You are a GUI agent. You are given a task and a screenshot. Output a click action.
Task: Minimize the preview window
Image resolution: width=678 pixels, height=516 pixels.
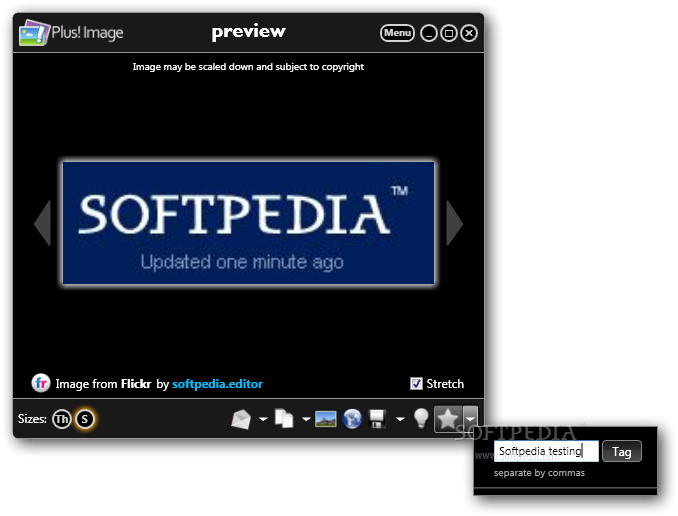point(429,33)
